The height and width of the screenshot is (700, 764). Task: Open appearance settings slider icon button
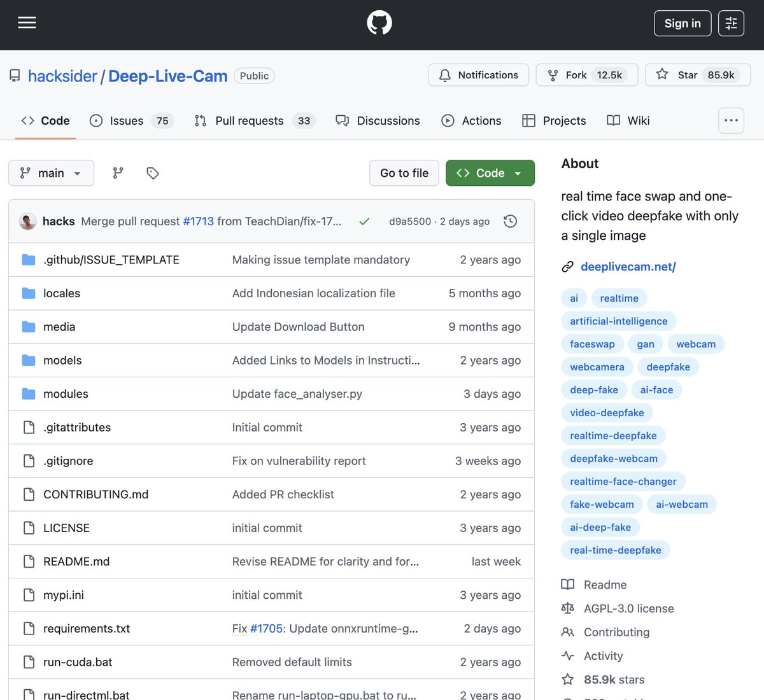click(x=731, y=24)
